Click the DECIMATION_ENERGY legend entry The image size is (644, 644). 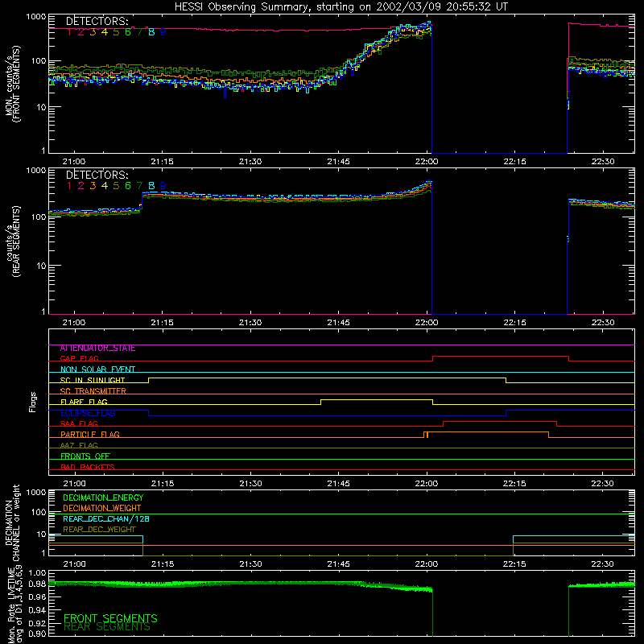click(103, 497)
